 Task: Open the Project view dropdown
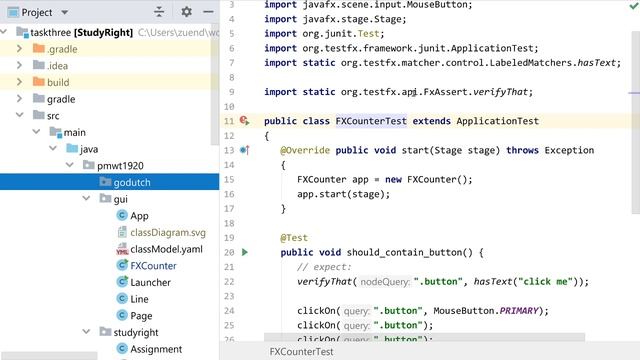click(x=64, y=12)
